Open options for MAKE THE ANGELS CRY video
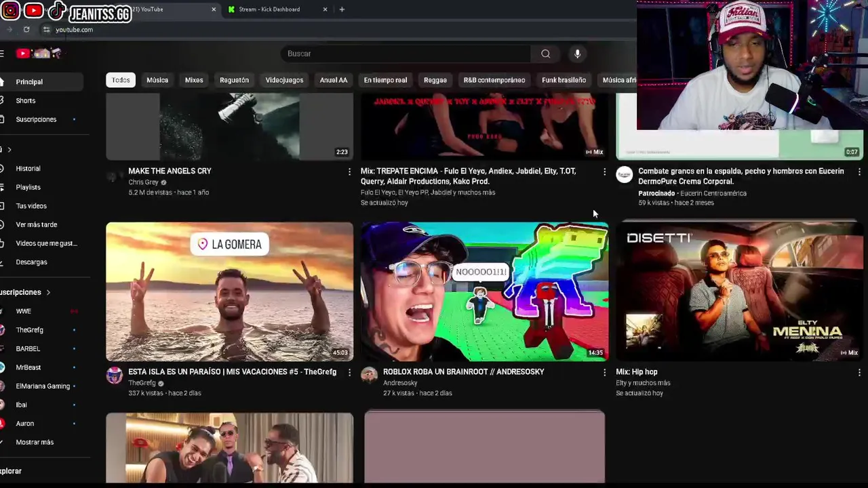Image resolution: width=868 pixels, height=488 pixels. coord(349,171)
